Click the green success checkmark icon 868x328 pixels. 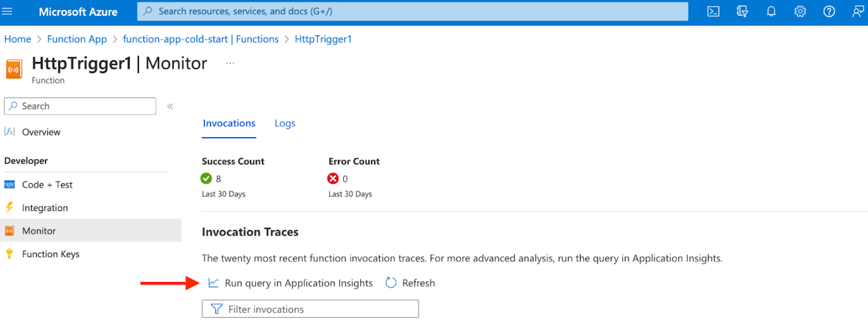[206, 178]
